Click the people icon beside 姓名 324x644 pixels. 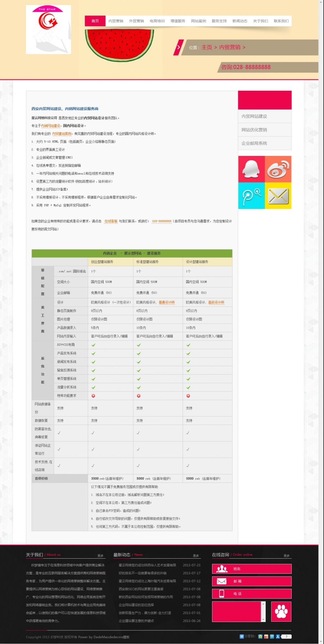[x=221, y=569]
